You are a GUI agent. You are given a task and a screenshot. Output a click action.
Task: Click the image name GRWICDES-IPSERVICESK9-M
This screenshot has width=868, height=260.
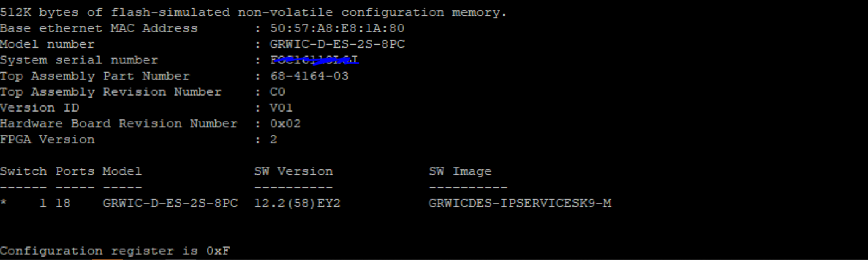click(x=520, y=203)
